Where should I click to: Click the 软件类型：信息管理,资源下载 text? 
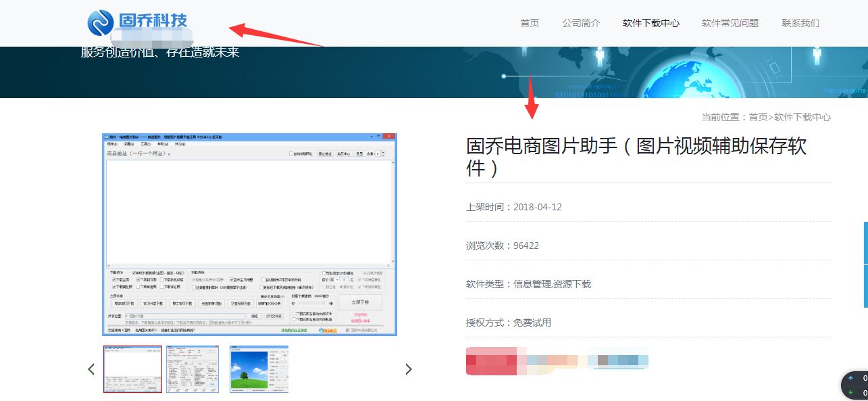point(528,284)
